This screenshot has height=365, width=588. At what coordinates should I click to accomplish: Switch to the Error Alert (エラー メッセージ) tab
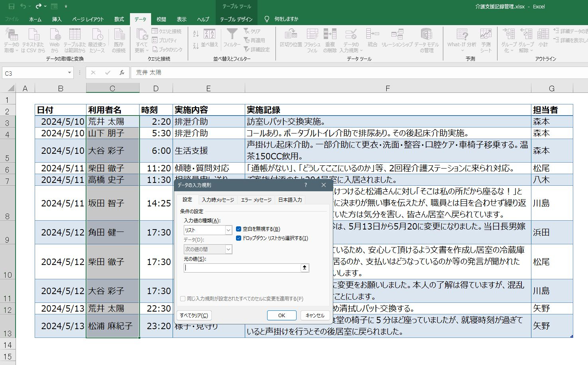256,200
